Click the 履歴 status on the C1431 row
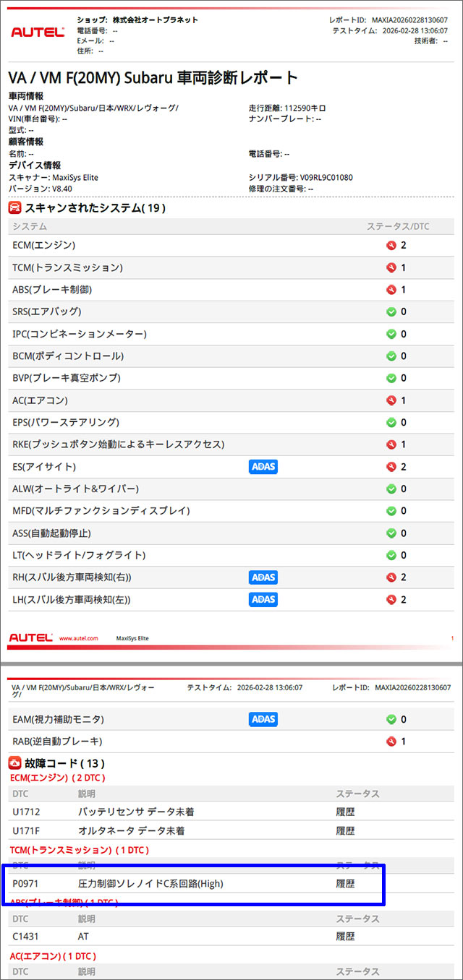The width and height of the screenshot is (463, 980). coord(345,936)
